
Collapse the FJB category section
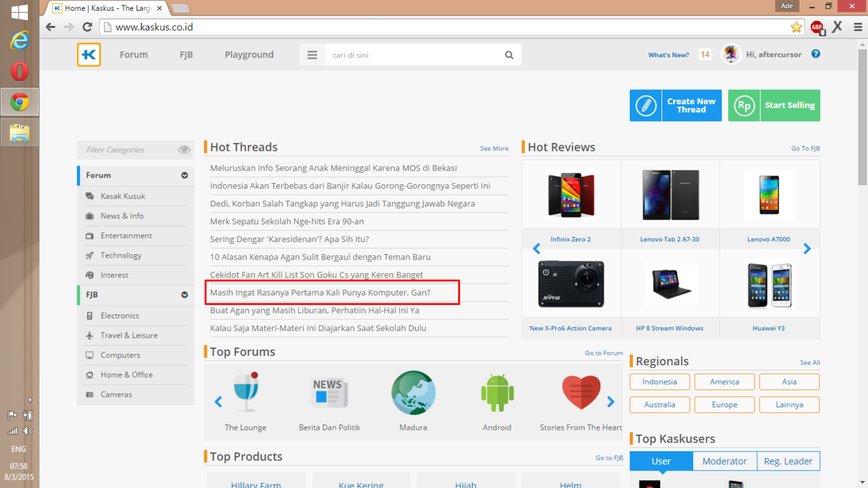184,295
